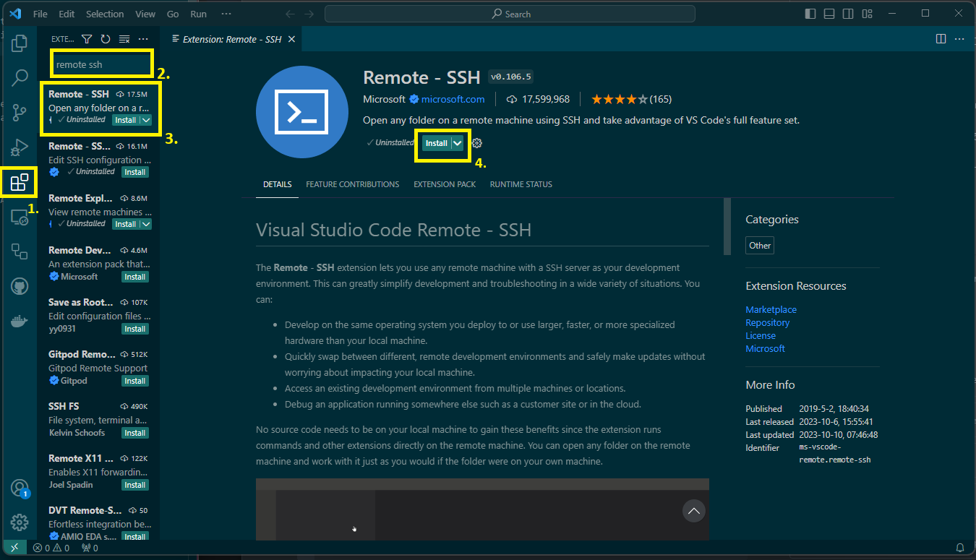
Task: Switch to the Feature Contributions tab
Action: pos(352,184)
